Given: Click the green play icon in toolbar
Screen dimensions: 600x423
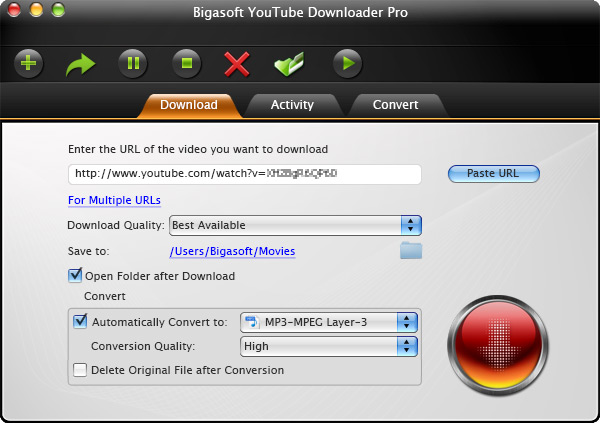Looking at the screenshot, I should tap(347, 63).
